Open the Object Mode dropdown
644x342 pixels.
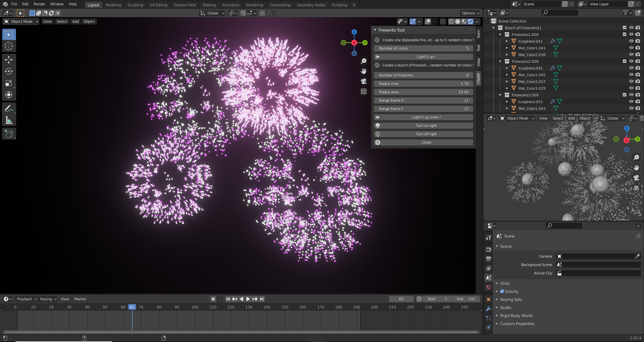tap(21, 22)
